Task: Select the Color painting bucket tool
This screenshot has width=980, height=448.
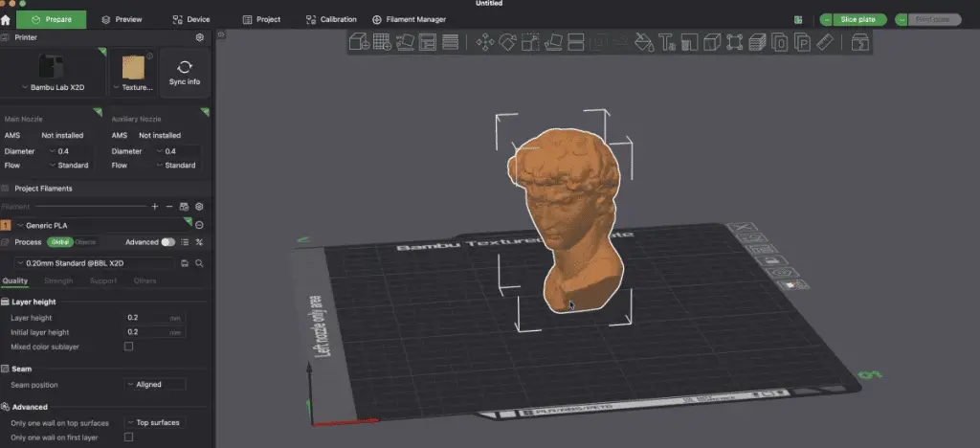Action: tap(644, 42)
